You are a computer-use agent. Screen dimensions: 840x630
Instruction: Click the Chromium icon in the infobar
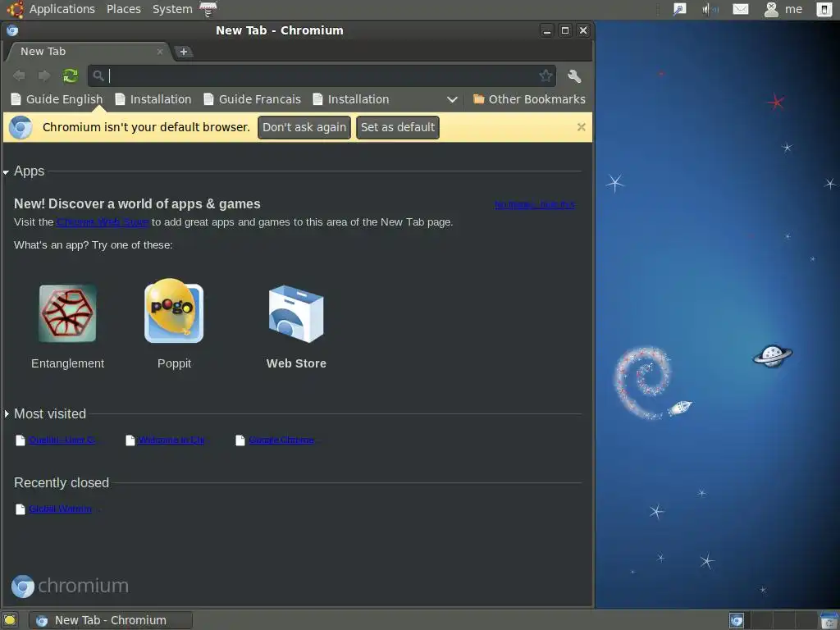(x=21, y=127)
